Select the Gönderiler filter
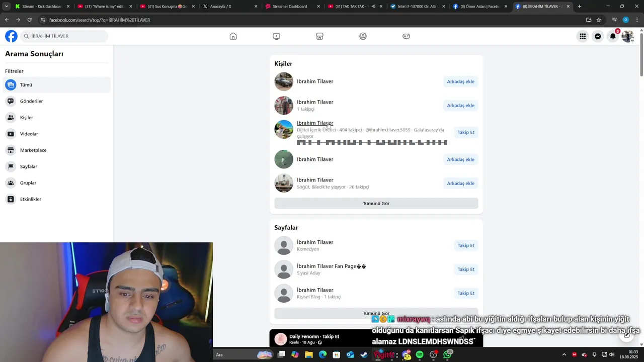Viewport: 644px width, 362px height. click(57, 101)
